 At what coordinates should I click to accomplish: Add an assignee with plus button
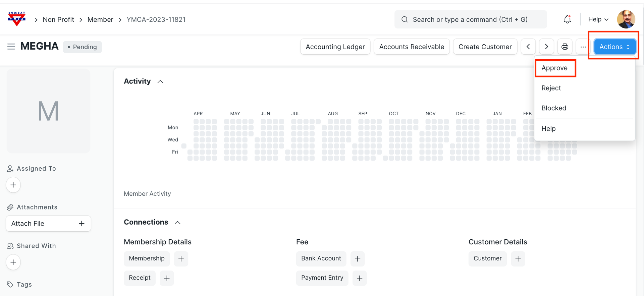click(x=13, y=185)
